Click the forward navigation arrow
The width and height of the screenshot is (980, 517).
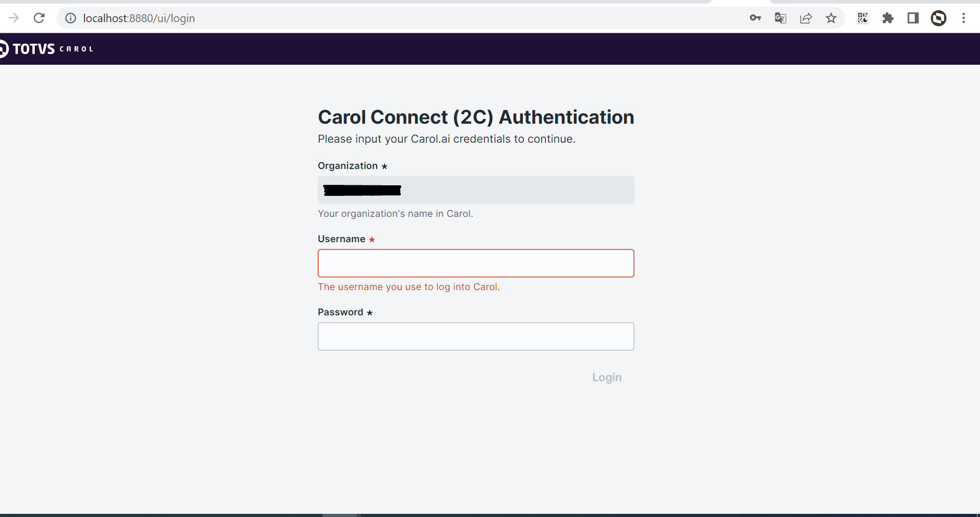click(14, 17)
